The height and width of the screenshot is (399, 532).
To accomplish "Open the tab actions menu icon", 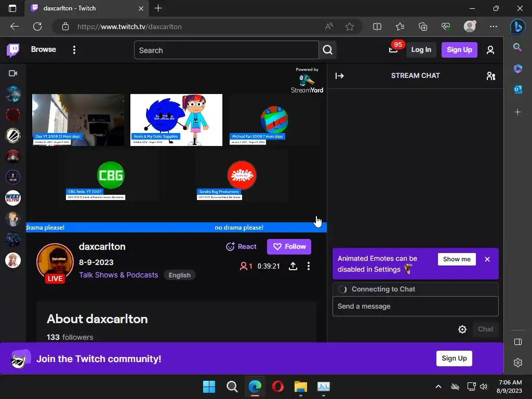I will click(12, 8).
